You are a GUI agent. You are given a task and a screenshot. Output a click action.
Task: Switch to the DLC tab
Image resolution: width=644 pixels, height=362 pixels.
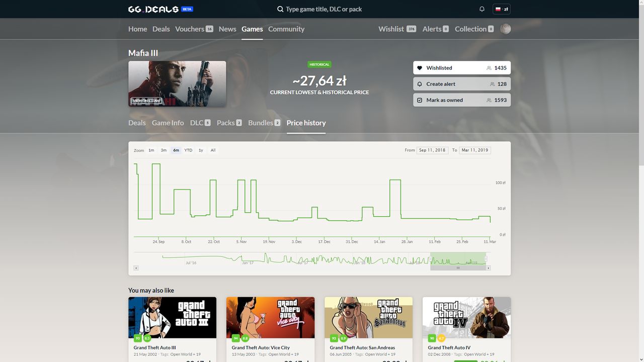(x=200, y=123)
